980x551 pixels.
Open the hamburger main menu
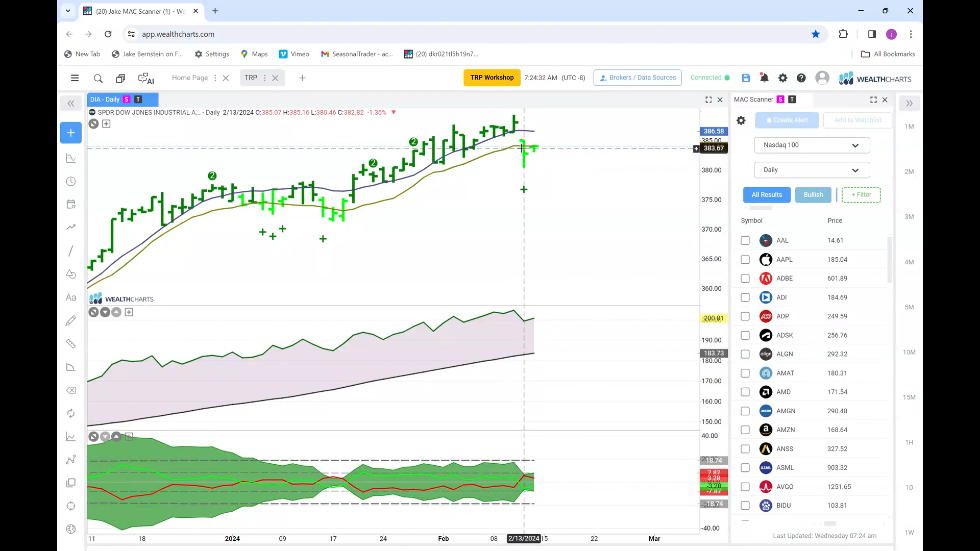(x=75, y=78)
